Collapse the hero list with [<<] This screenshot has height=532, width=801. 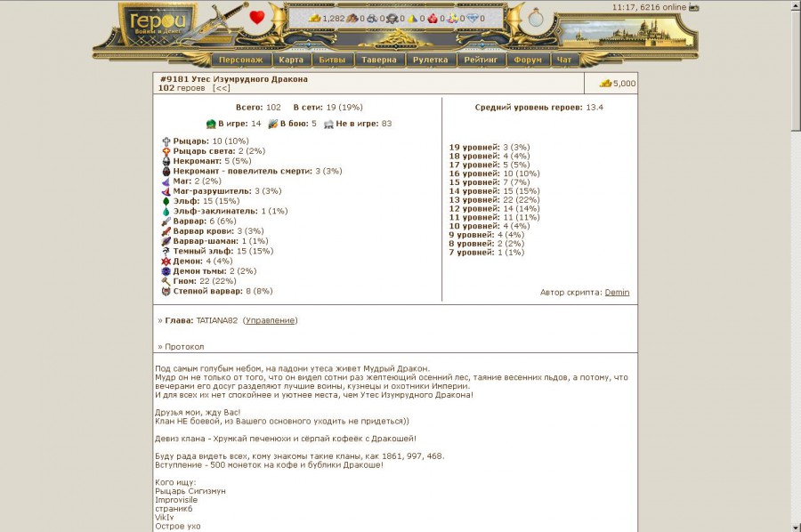(221, 88)
